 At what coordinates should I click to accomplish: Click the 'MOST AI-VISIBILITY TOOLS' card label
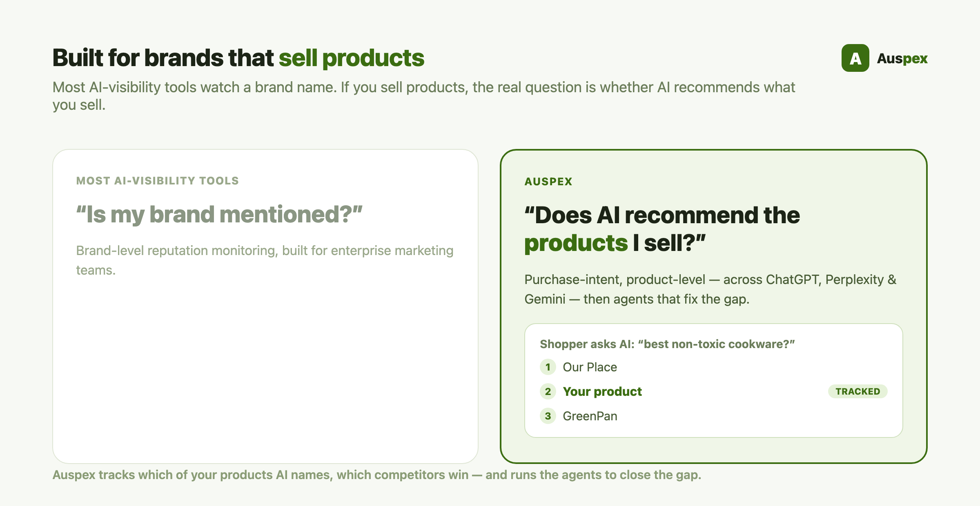158,181
